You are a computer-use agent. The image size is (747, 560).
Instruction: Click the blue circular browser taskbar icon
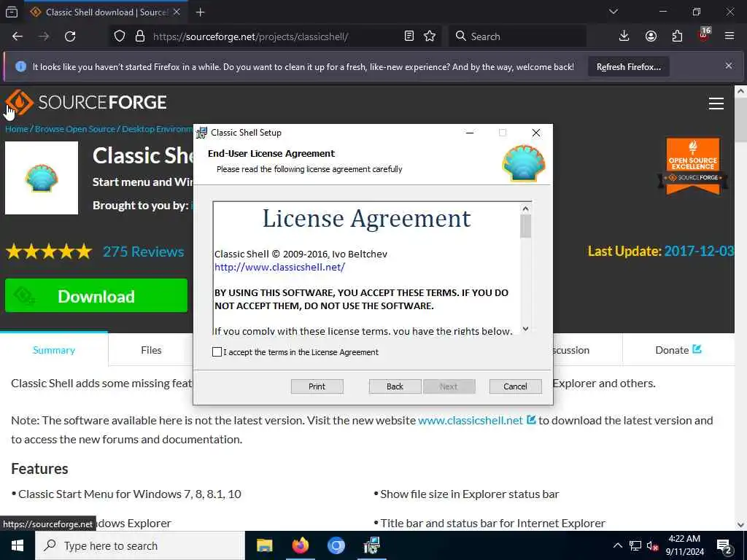point(336,545)
